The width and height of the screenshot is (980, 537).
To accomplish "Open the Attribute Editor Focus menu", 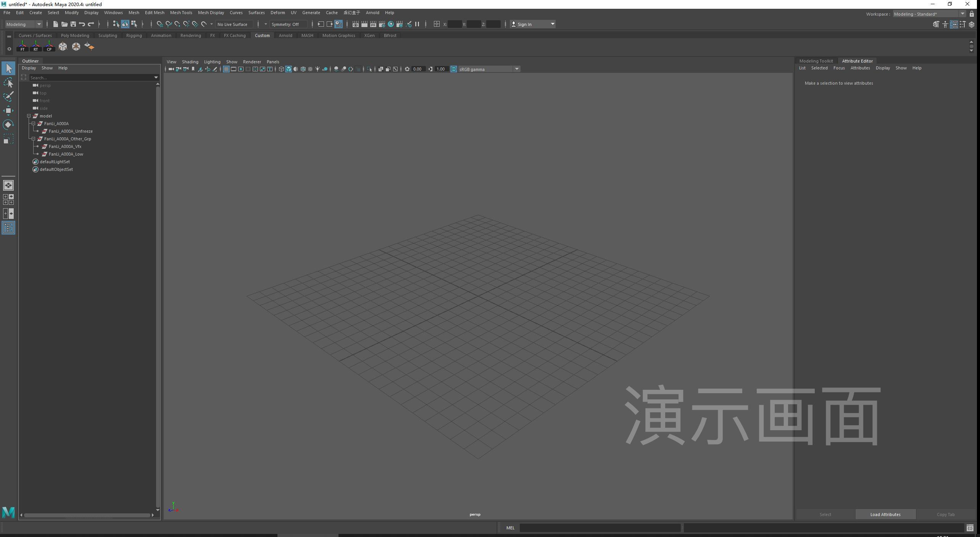I will 839,68.
